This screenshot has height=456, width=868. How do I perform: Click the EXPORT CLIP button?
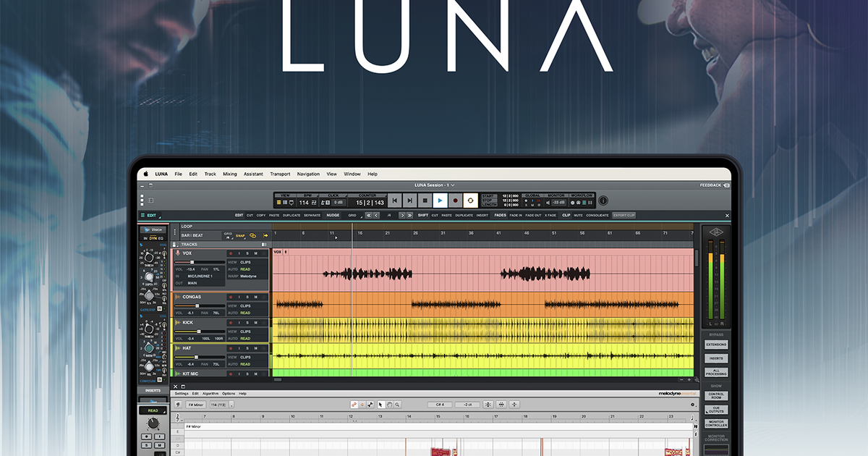[624, 215]
